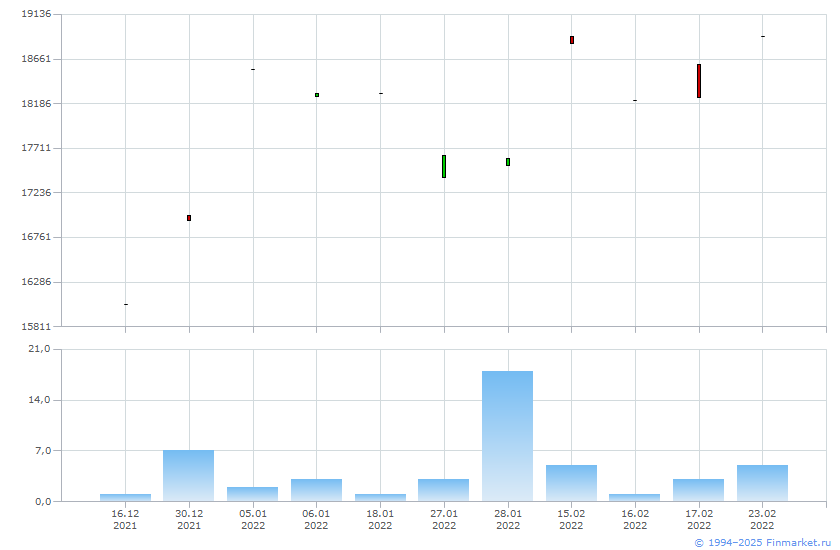Click the 19136 price axis label
The image size is (840, 550).
point(36,14)
